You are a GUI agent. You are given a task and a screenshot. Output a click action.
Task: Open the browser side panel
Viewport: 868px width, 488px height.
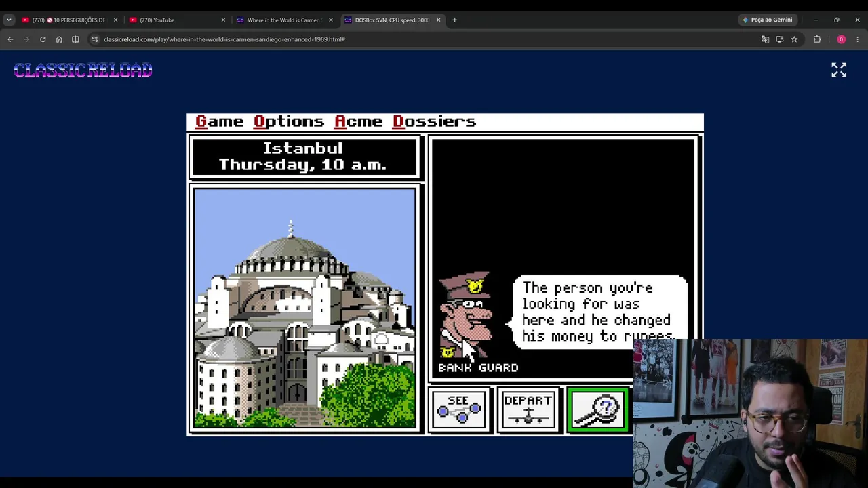(75, 39)
